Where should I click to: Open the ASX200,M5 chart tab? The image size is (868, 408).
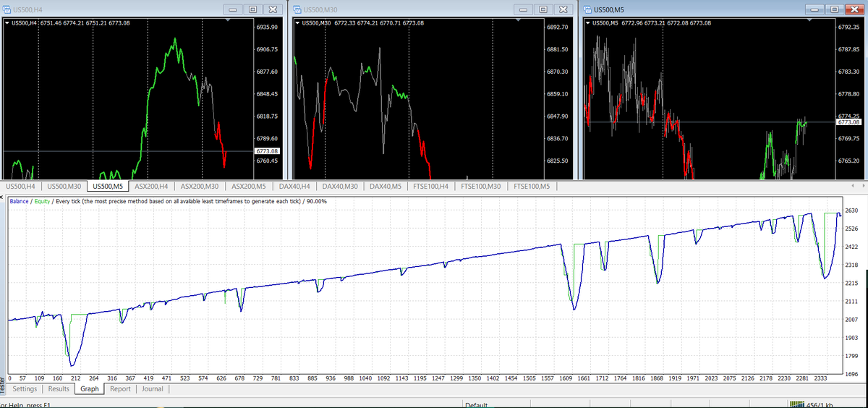[x=250, y=187]
